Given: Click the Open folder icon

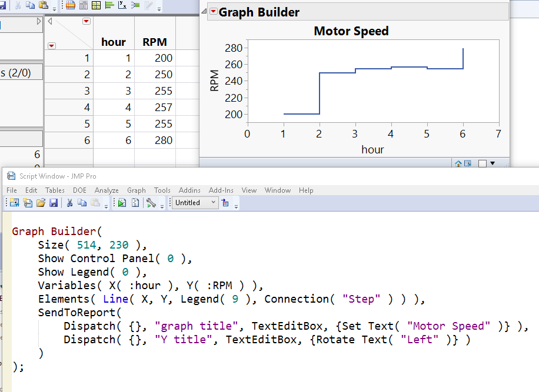Looking at the screenshot, I should pos(41,203).
